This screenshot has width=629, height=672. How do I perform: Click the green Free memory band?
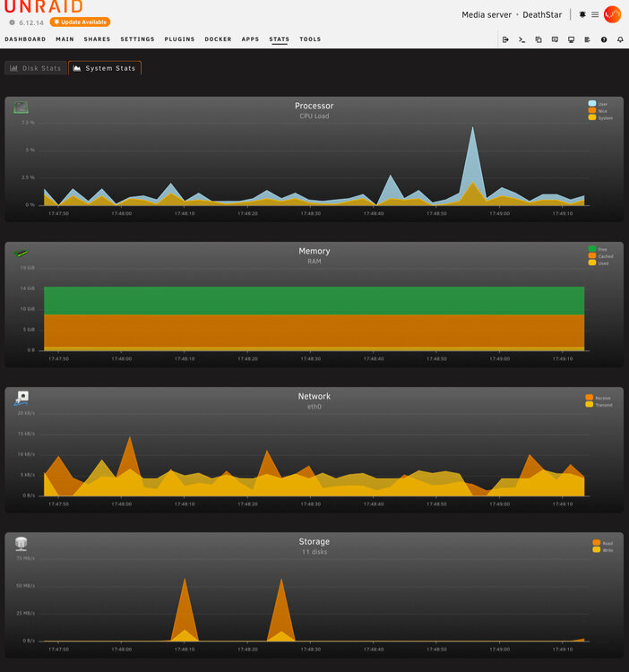(x=314, y=300)
